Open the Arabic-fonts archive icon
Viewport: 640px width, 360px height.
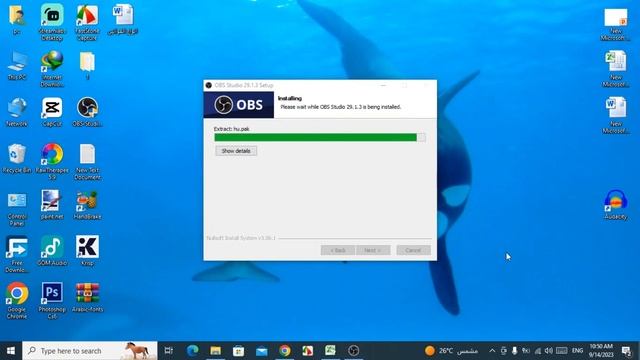[x=87, y=298]
